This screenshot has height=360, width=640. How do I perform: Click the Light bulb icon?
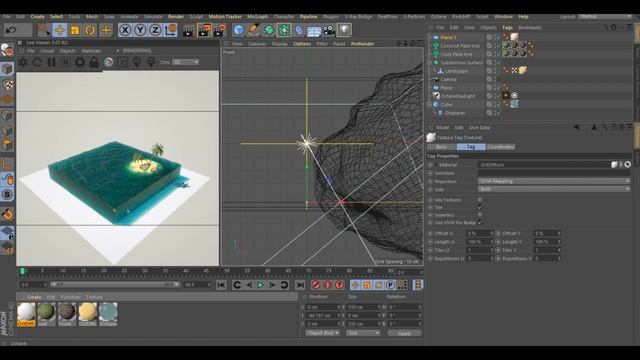pyautogui.click(x=344, y=30)
